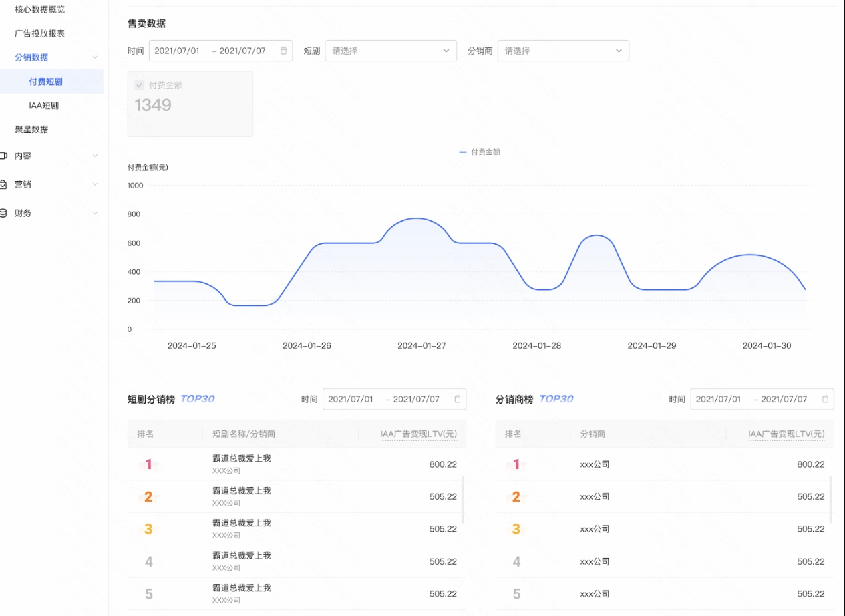Screen dimensions: 845x616
Task: Click 霸道总裁爱上我 in rank 4 row
Action: point(242,555)
